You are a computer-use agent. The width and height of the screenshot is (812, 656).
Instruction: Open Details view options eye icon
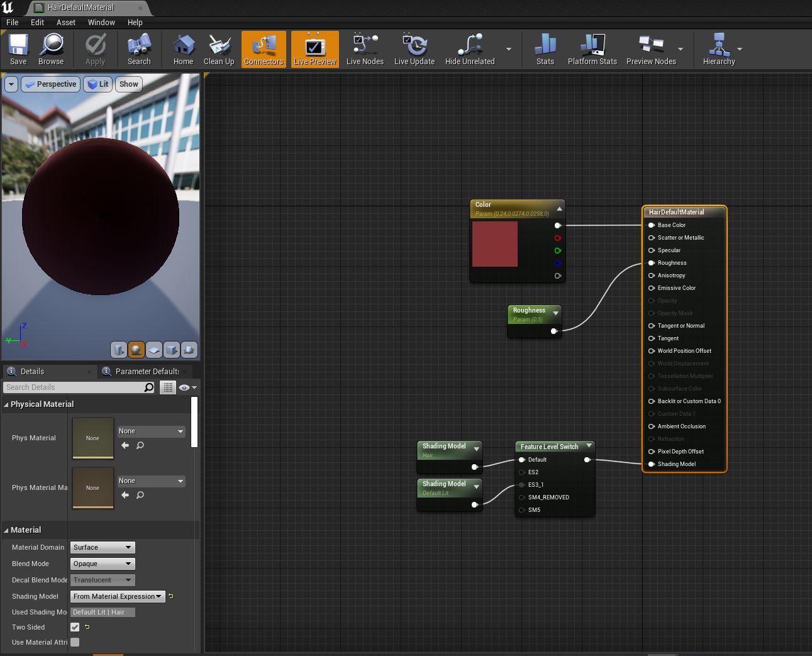187,387
